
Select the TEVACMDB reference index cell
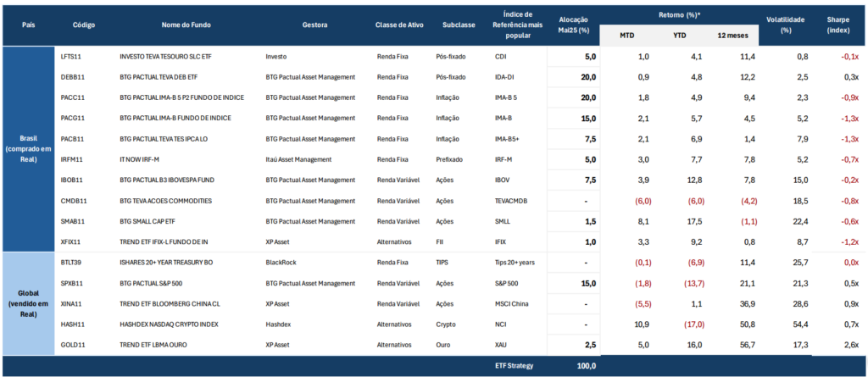coord(511,201)
